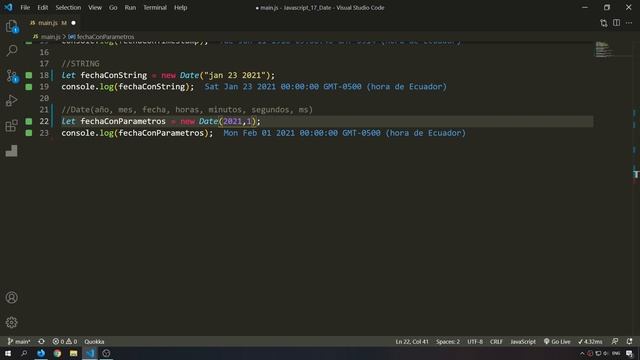This screenshot has height=360, width=640.
Task: Start Go Live server
Action: click(557, 342)
